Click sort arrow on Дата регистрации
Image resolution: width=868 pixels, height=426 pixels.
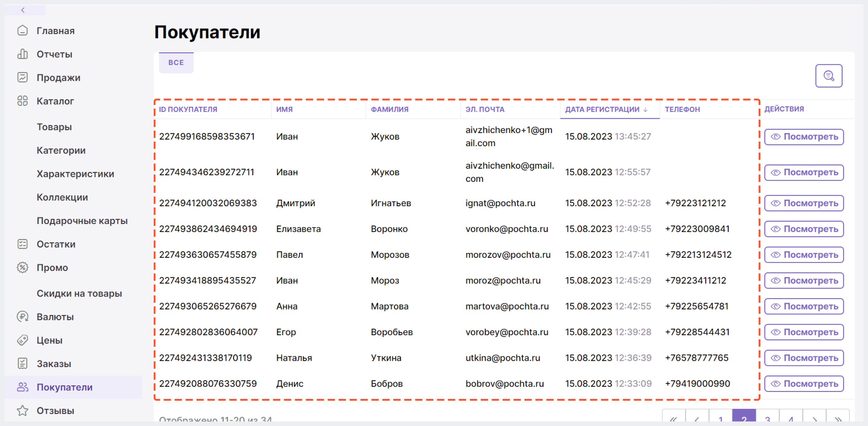(x=645, y=109)
